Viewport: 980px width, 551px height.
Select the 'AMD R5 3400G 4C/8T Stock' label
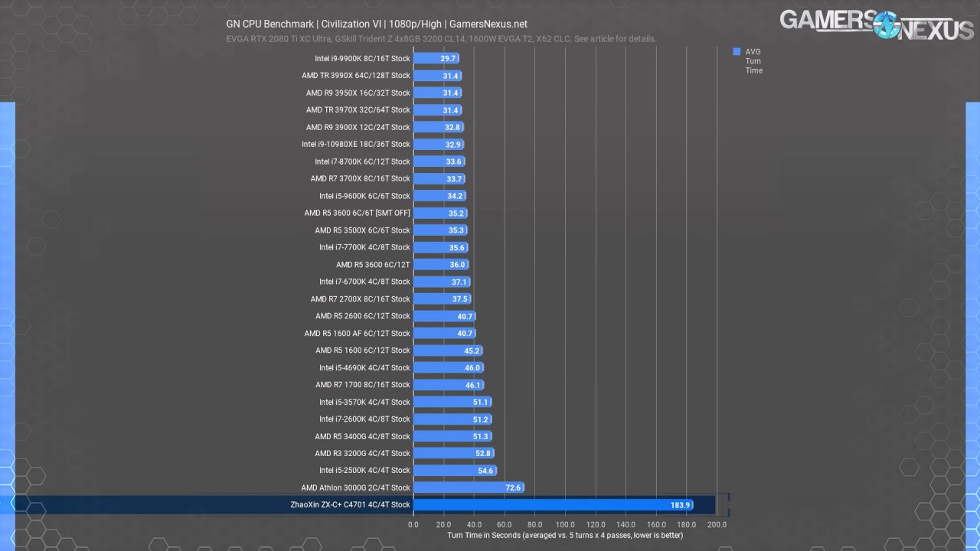coord(362,436)
